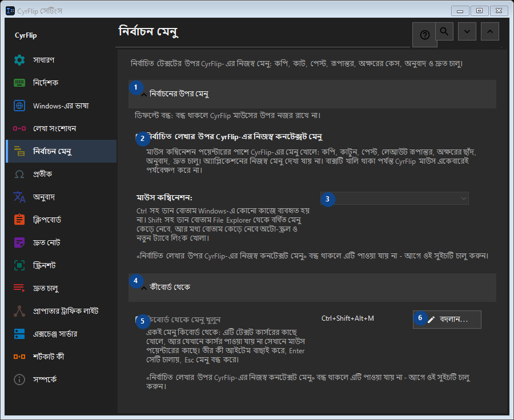Click the Ctrl+Shift+Alt+M shortcut text
The image size is (514, 420).
coord(347,318)
